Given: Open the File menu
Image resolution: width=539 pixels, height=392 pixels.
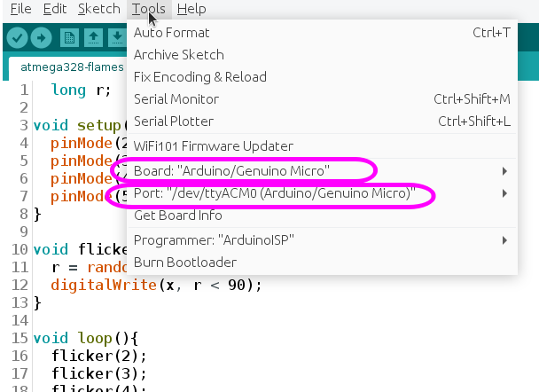Looking at the screenshot, I should [x=20, y=9].
